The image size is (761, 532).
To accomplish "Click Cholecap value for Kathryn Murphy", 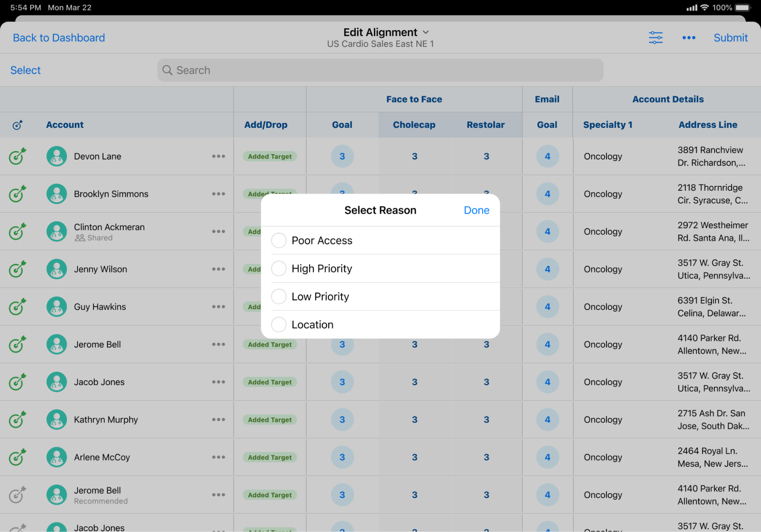I will pyautogui.click(x=415, y=420).
